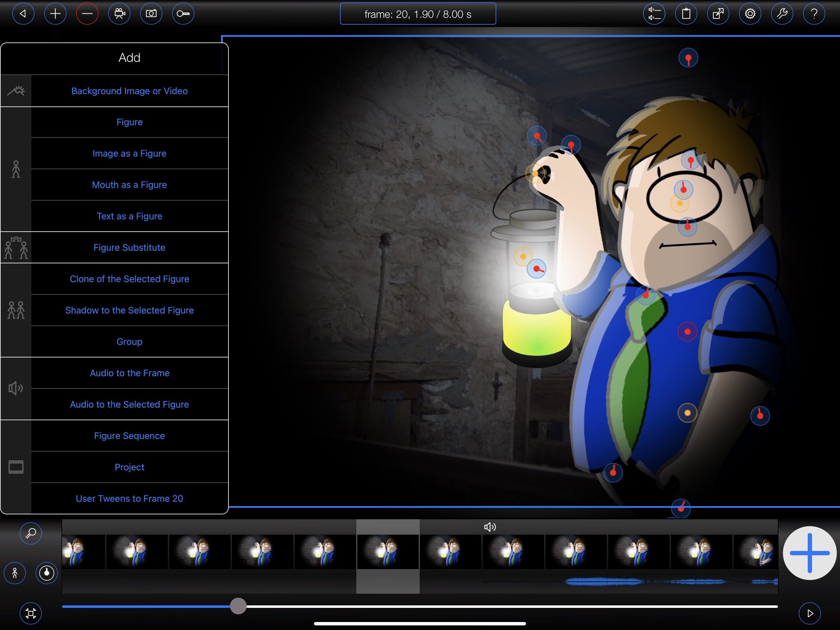Expand the Project settings entry
The height and width of the screenshot is (630, 840).
point(130,467)
